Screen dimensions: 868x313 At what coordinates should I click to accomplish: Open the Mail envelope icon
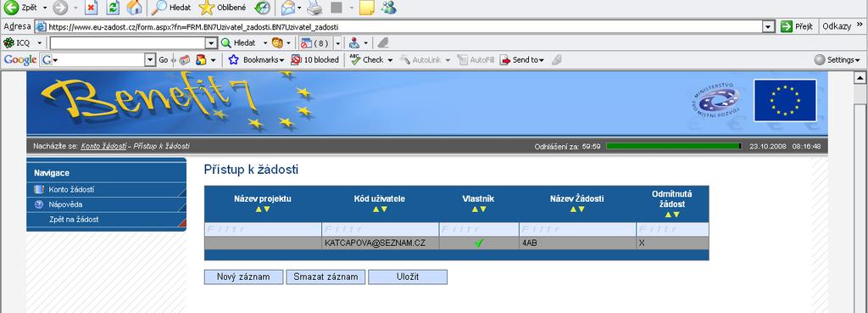pos(288,8)
